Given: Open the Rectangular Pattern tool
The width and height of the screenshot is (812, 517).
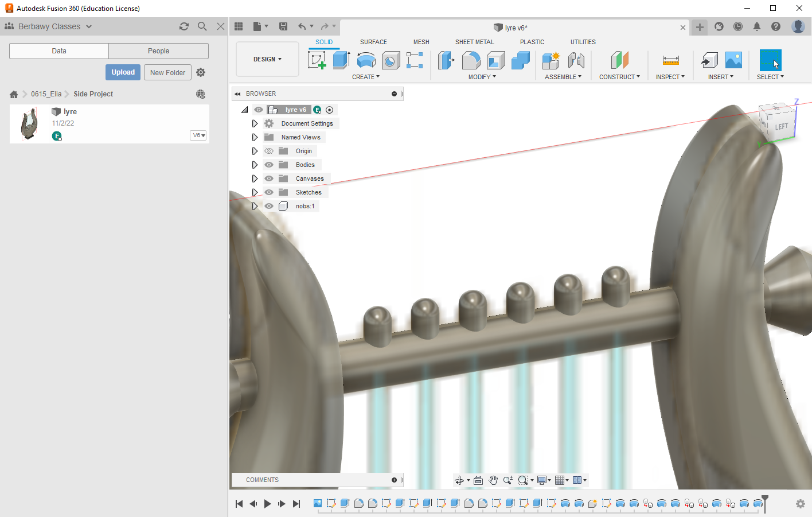Looking at the screenshot, I should click(x=415, y=60).
